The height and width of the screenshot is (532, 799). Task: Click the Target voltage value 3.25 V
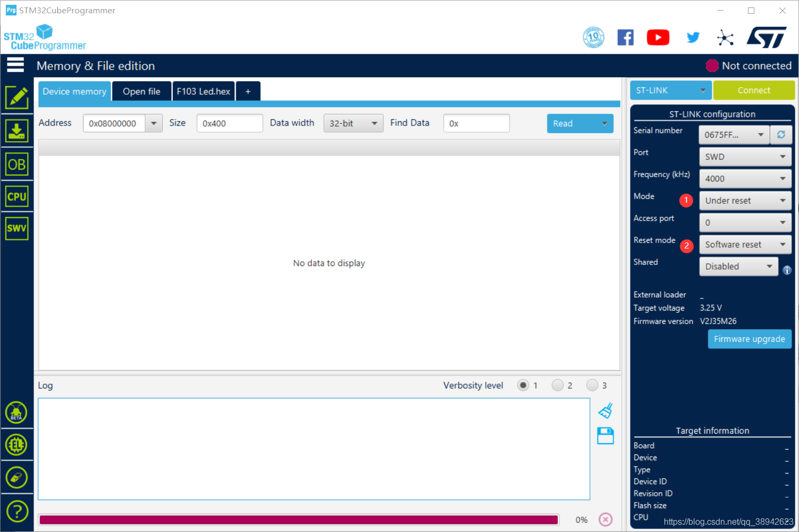pos(711,308)
